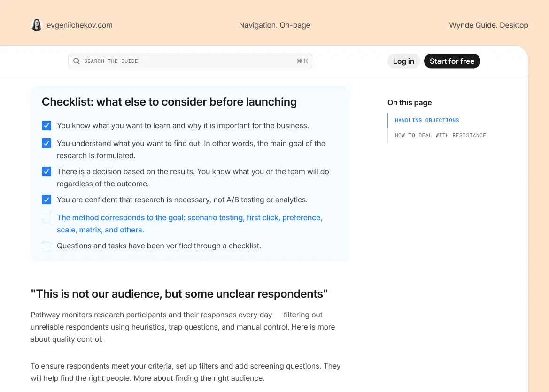Screen dimensions: 549x392
Task: Click the ⌘K shortcut indicator
Action: click(302, 61)
